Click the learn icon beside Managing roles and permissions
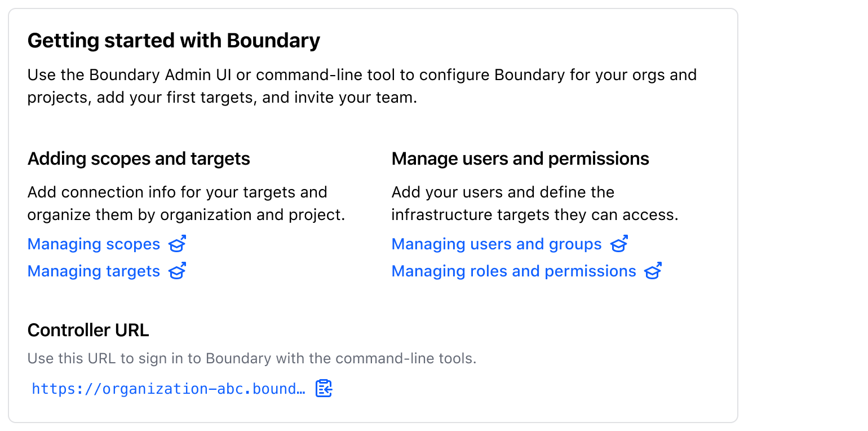The width and height of the screenshot is (868, 431). point(653,271)
